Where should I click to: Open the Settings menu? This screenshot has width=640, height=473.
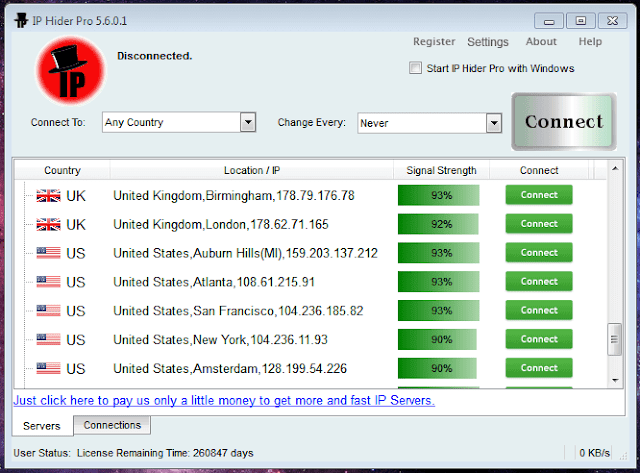tap(488, 42)
